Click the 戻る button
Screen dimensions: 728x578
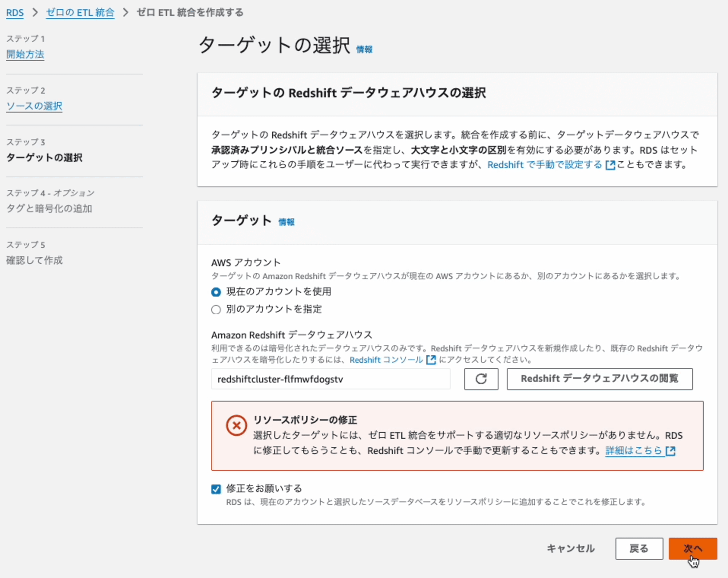tap(639, 548)
